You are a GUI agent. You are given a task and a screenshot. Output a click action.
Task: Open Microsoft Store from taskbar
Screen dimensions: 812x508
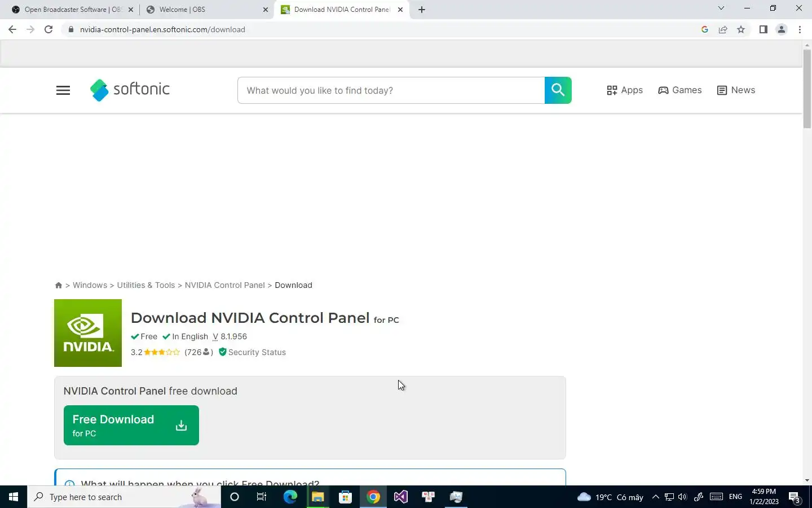[345, 497]
